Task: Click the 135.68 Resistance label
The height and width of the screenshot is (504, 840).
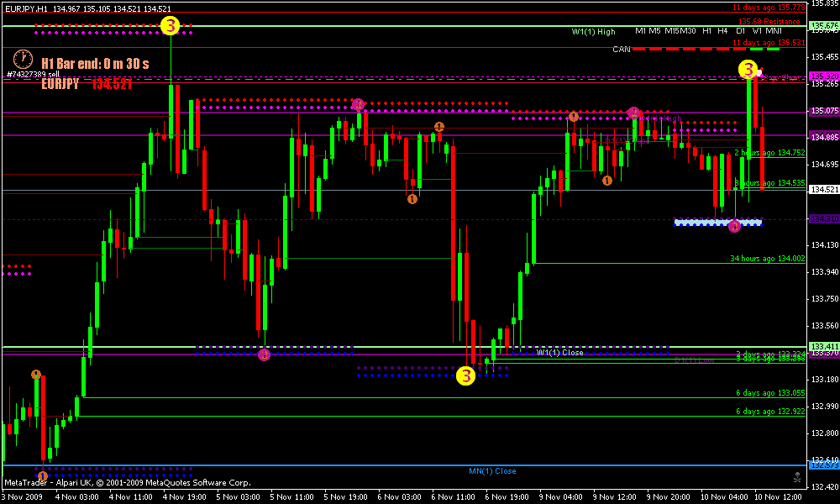Action: 769,22
